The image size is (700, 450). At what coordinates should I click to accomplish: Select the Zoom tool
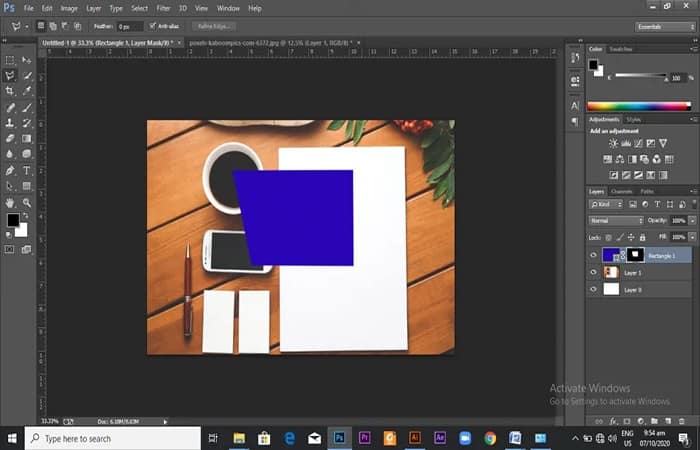pos(27,203)
